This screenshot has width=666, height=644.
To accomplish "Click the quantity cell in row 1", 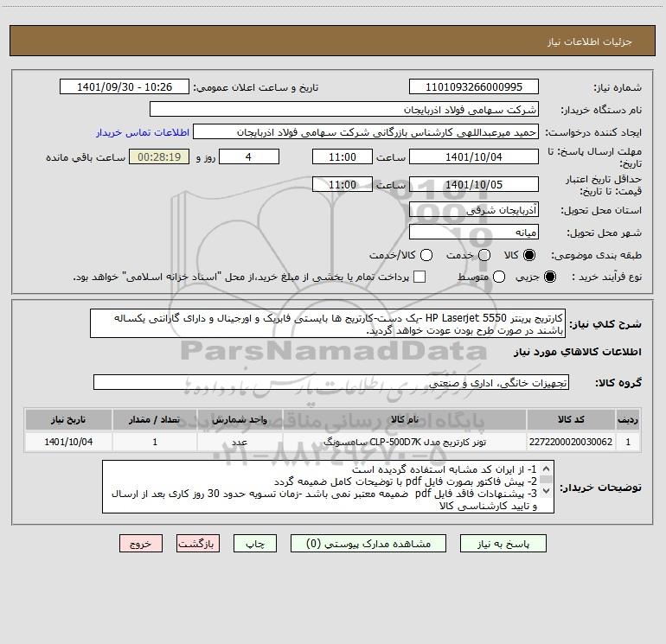I will point(155,442).
